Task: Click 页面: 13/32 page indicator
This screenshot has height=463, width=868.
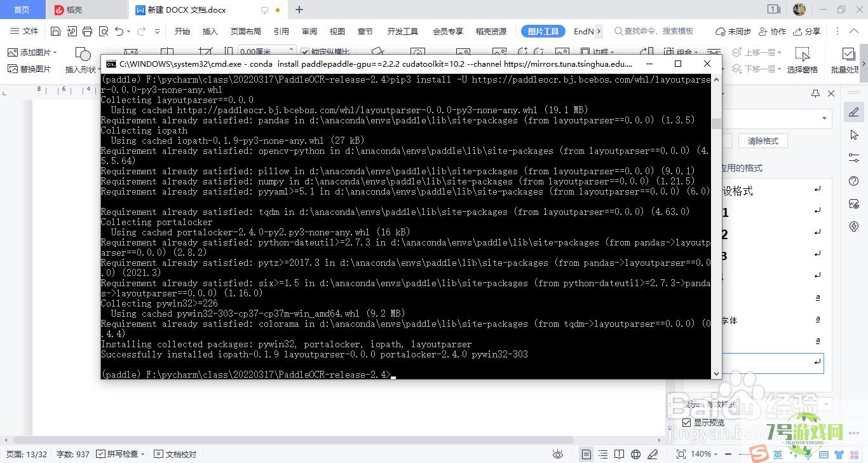Action: click(27, 454)
